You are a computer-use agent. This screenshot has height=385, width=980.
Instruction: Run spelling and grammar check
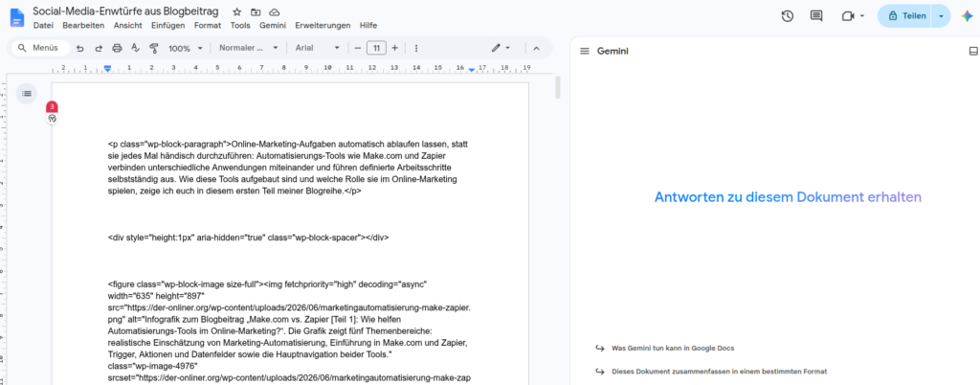point(135,48)
